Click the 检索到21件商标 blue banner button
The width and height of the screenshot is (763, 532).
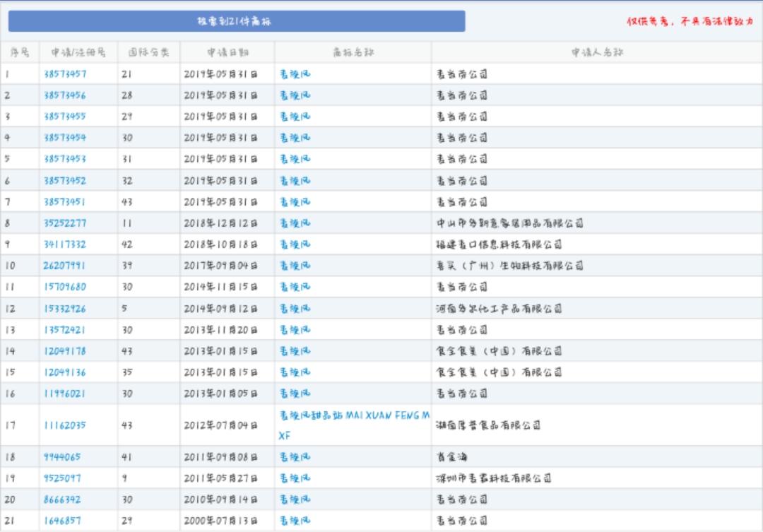[236, 21]
